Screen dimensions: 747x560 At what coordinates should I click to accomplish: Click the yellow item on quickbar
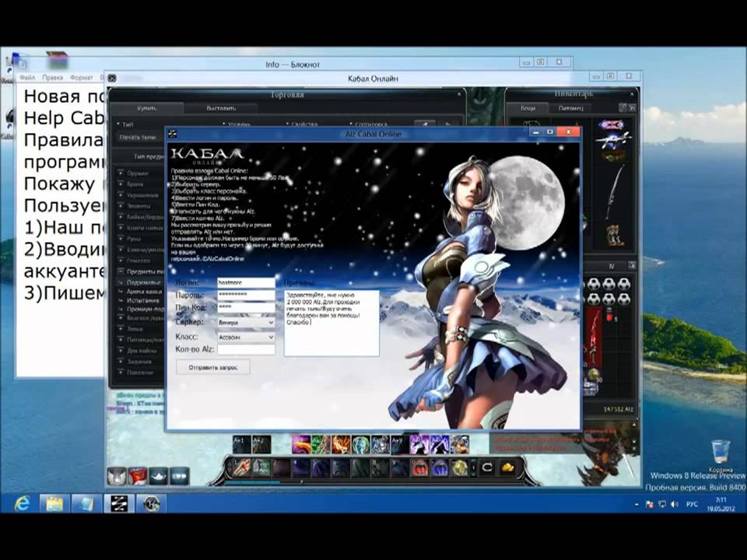[459, 467]
